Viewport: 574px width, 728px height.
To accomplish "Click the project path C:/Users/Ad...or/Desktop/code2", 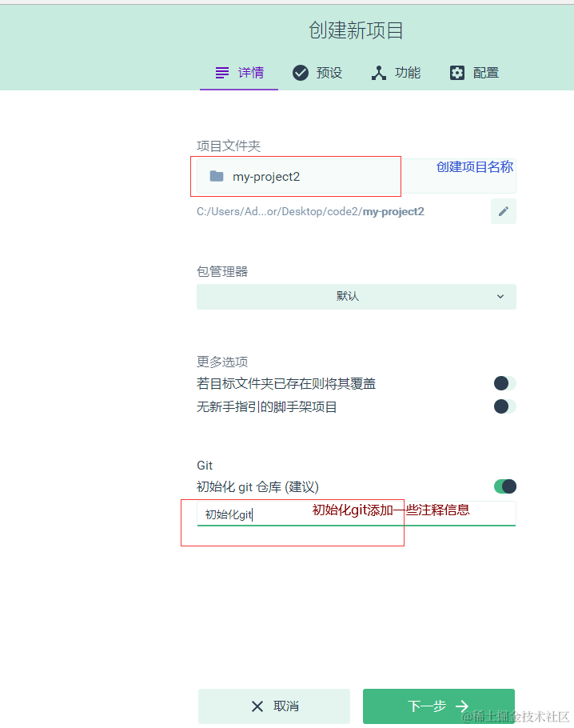I will click(x=310, y=211).
